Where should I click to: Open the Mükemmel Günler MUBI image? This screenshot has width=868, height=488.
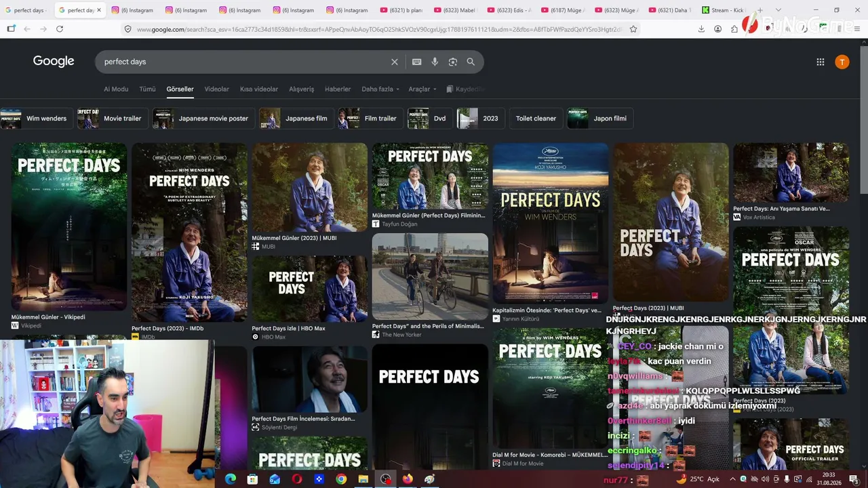[x=310, y=188]
